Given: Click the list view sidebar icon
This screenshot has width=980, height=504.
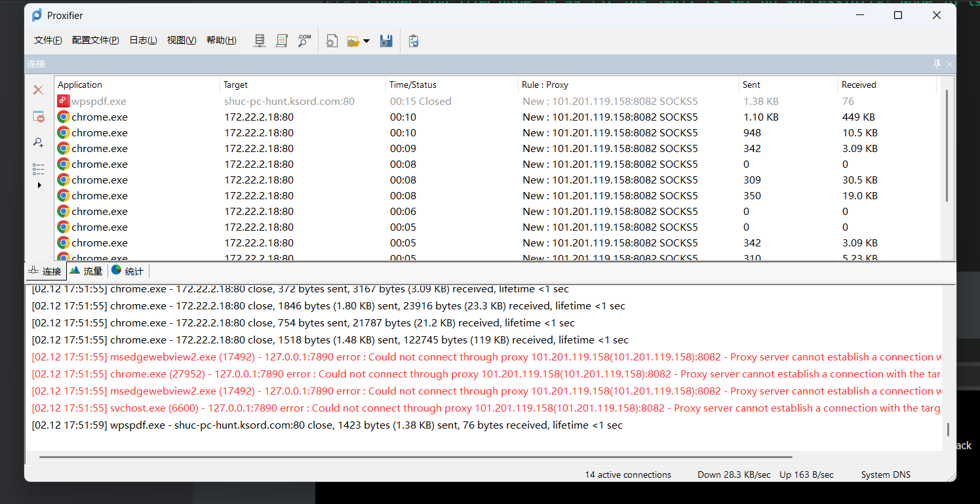Looking at the screenshot, I should (39, 169).
